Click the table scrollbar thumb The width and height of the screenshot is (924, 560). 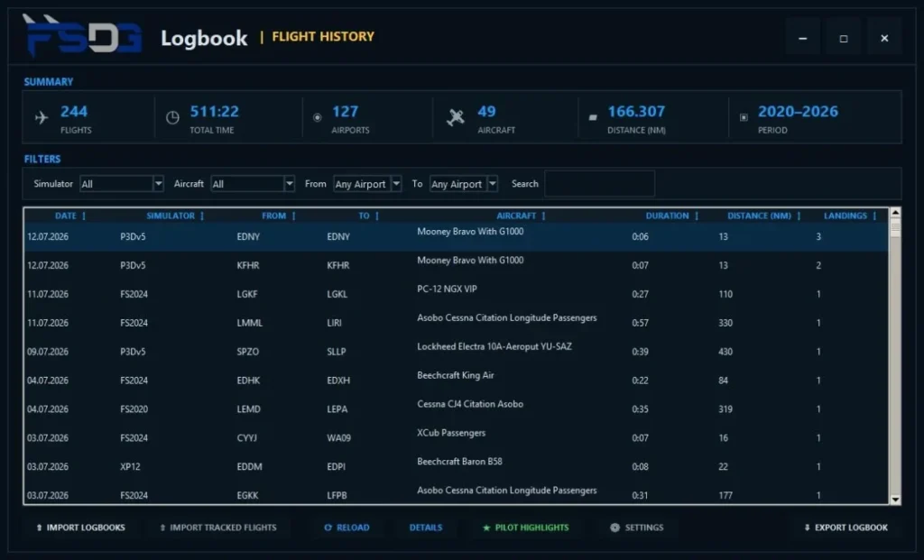[x=895, y=227]
